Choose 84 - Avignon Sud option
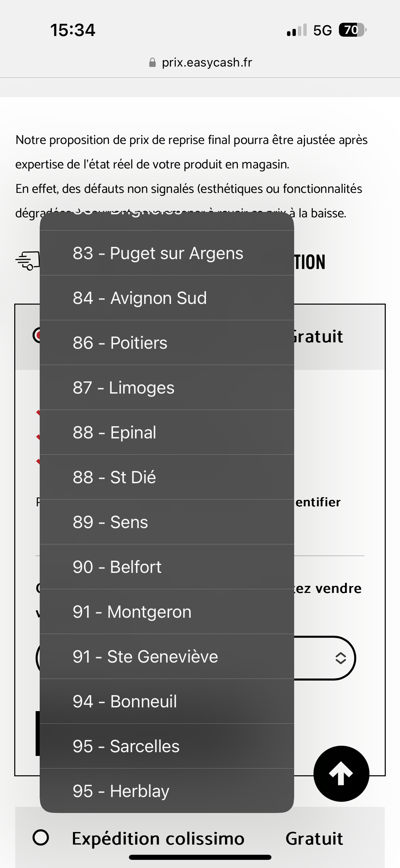Image resolution: width=400 pixels, height=868 pixels. click(x=167, y=298)
